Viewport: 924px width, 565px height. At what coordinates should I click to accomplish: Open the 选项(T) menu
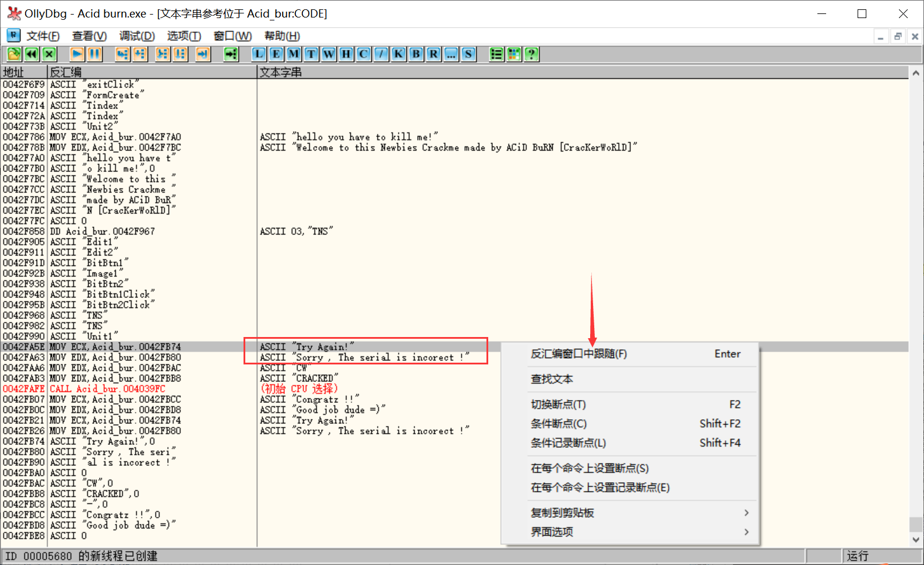pos(184,36)
